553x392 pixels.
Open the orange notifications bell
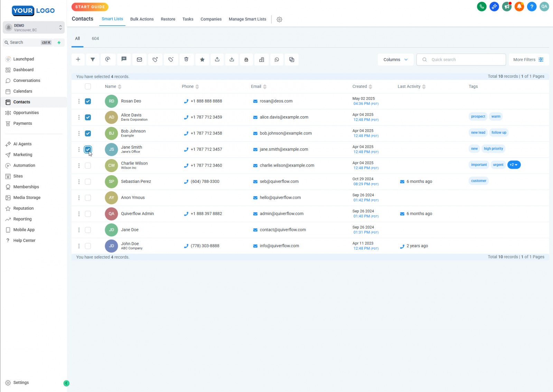[x=519, y=7]
